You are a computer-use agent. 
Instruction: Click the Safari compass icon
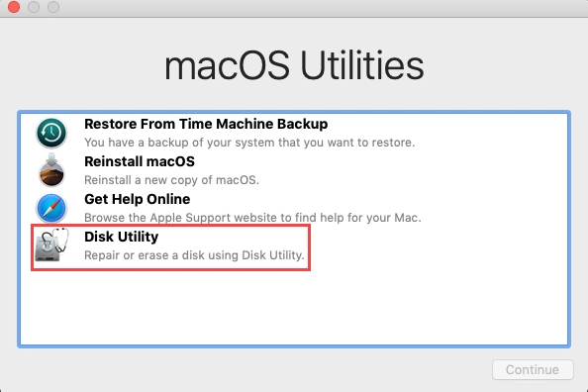click(x=51, y=208)
